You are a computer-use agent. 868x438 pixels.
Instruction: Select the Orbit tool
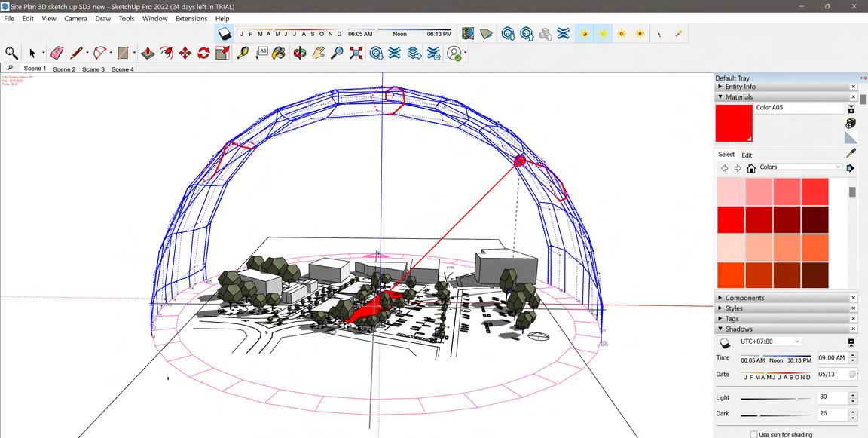click(x=299, y=54)
